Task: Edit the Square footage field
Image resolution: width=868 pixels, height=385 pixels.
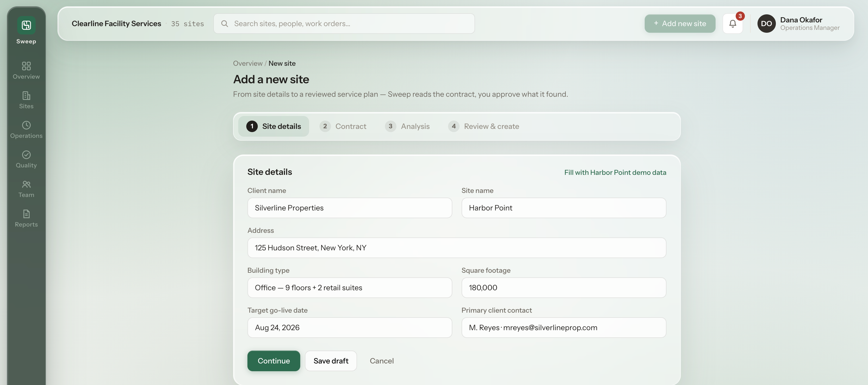Action: point(563,288)
